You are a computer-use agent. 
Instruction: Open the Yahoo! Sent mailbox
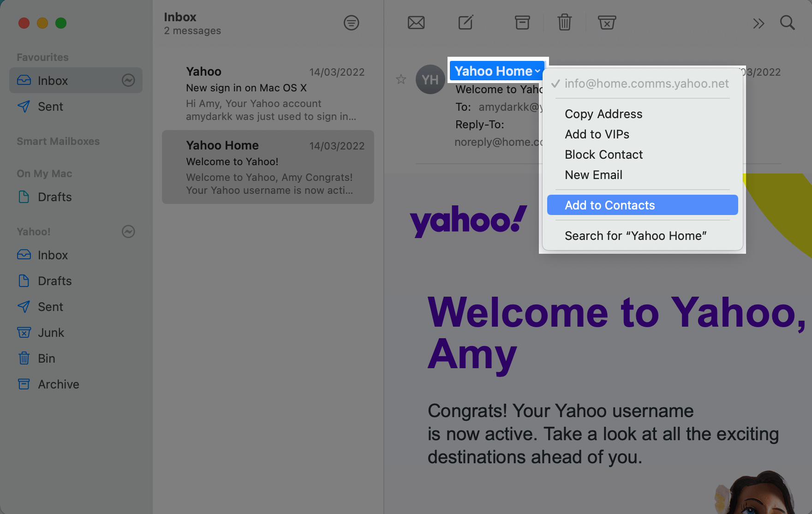coord(76,307)
